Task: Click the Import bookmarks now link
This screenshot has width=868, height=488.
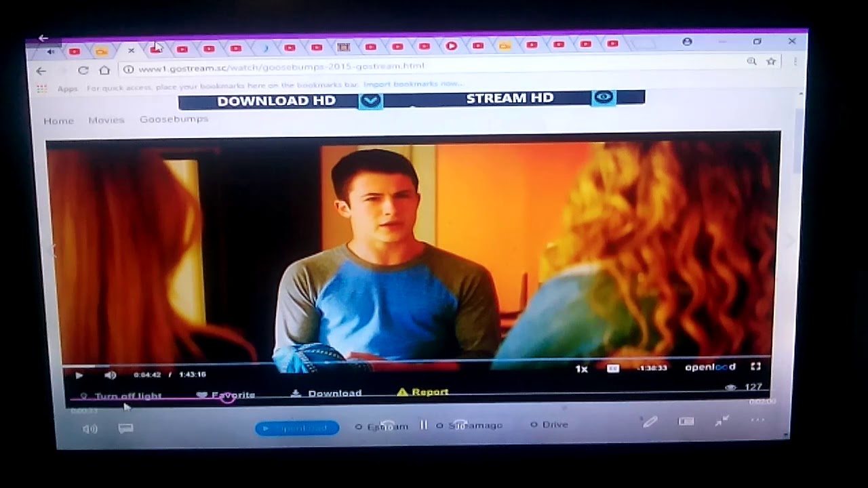Action: [x=413, y=85]
